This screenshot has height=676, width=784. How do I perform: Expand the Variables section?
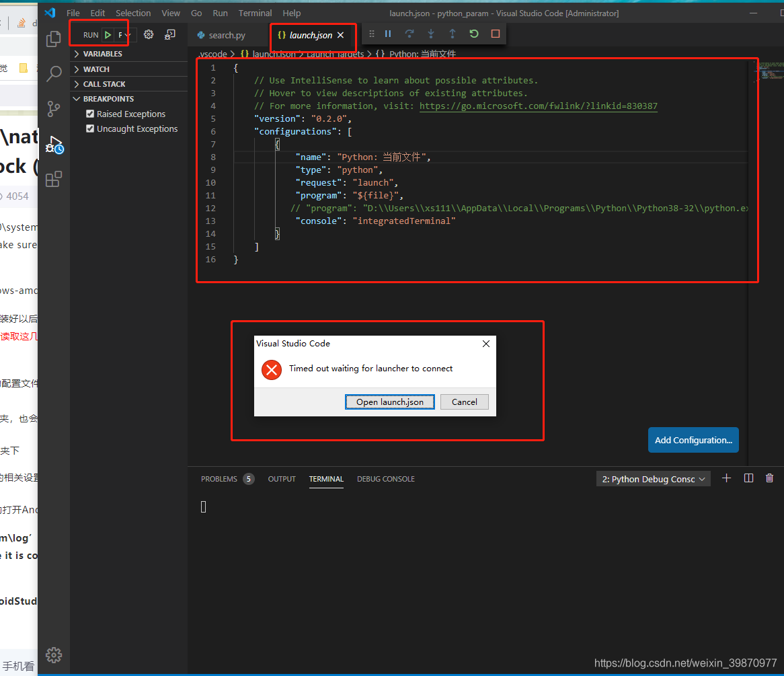click(76, 53)
